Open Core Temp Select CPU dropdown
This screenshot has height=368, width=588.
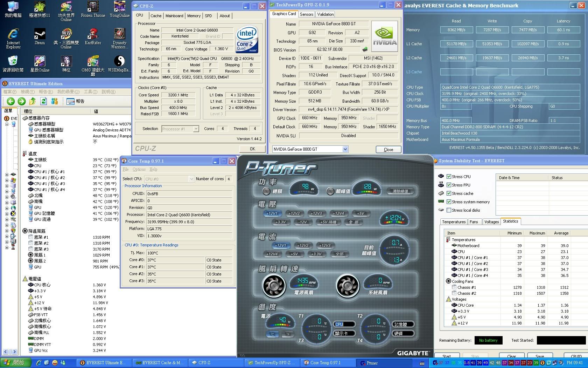pyautogui.click(x=191, y=179)
